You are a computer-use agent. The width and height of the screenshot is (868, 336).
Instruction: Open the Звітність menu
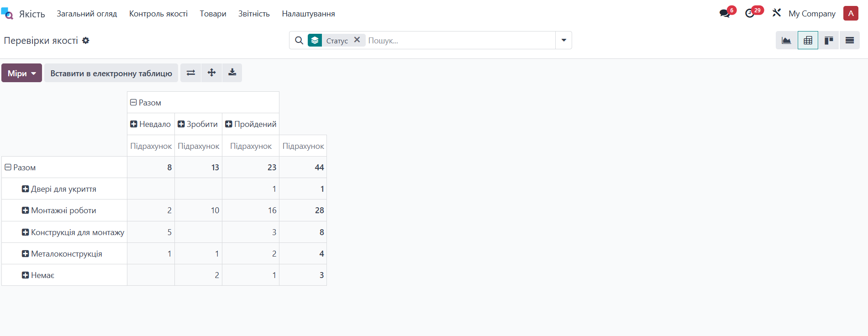point(254,14)
